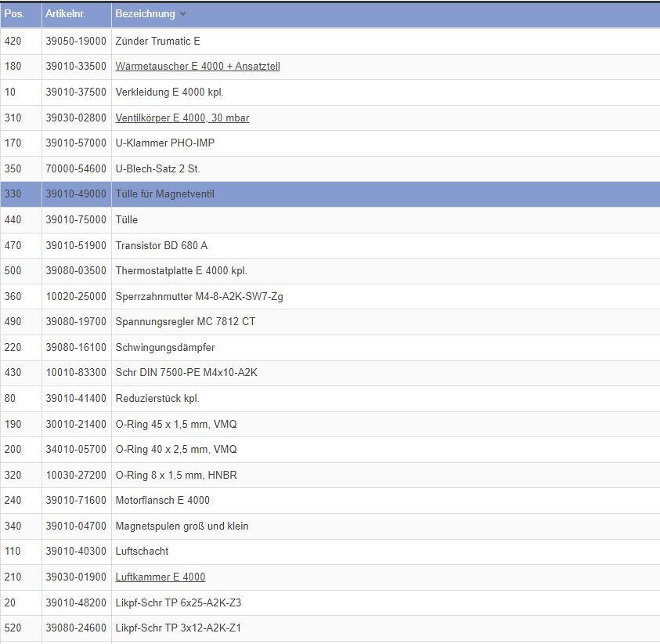This screenshot has height=644, width=660.
Task: Sort by Artikelnr. column header
Action: tap(66, 14)
